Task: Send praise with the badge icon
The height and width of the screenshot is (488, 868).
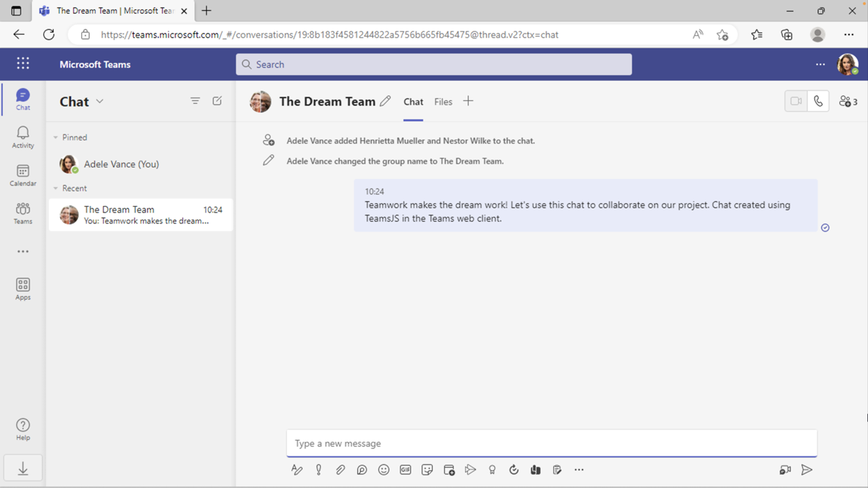Action: point(492,470)
